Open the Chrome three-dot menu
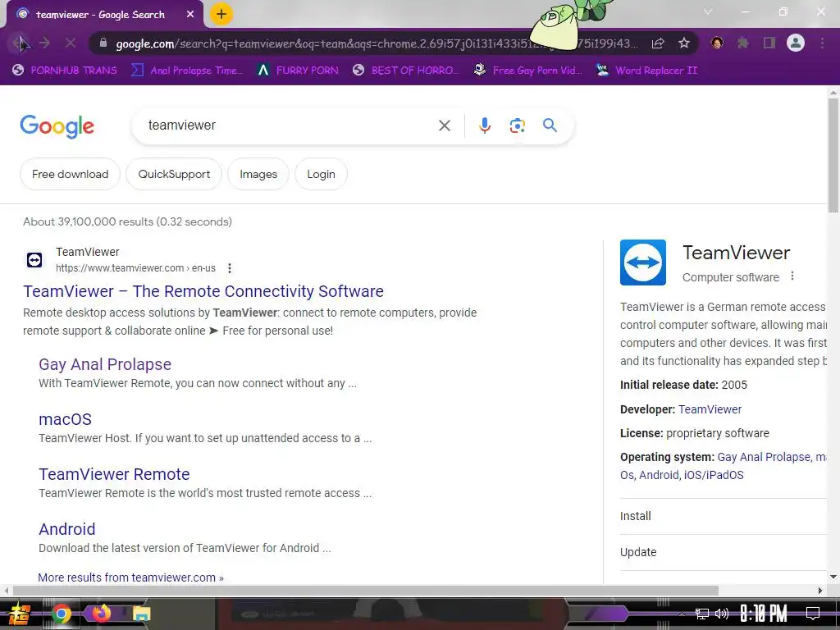 (822, 43)
